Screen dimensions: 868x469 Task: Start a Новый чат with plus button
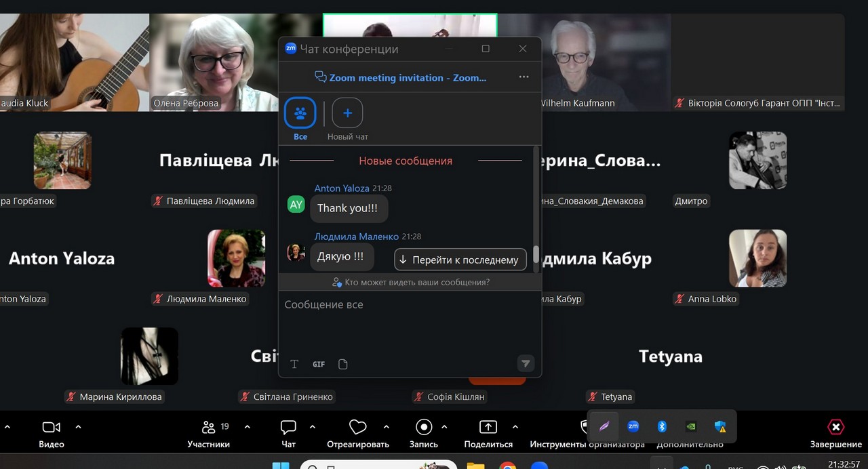point(347,113)
